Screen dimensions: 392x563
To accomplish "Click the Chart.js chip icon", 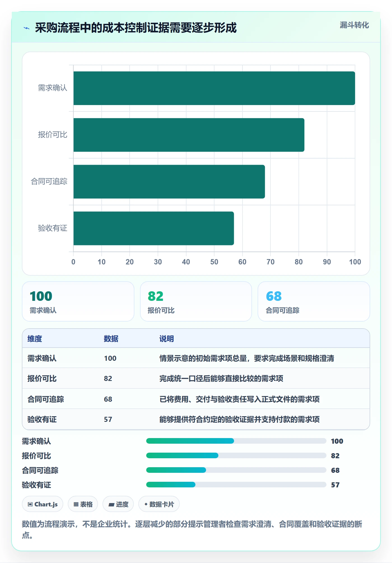I will (x=30, y=504).
